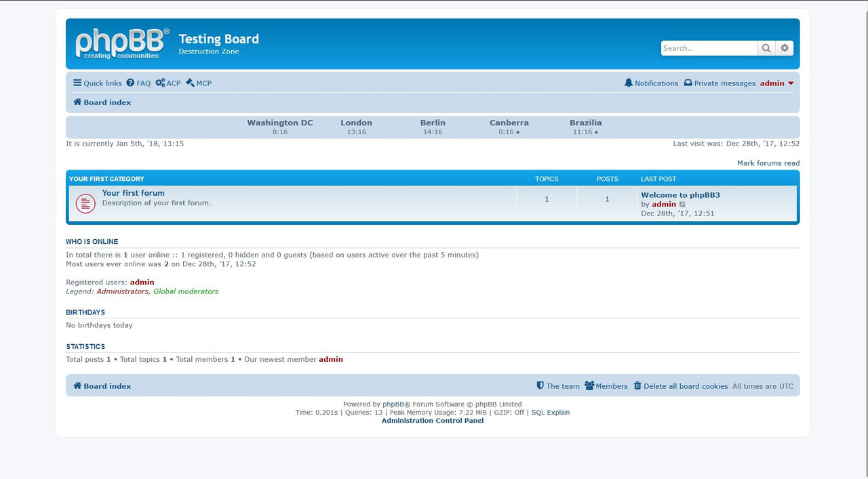Click the phpBB logo image
868x479 pixels.
tap(122, 44)
